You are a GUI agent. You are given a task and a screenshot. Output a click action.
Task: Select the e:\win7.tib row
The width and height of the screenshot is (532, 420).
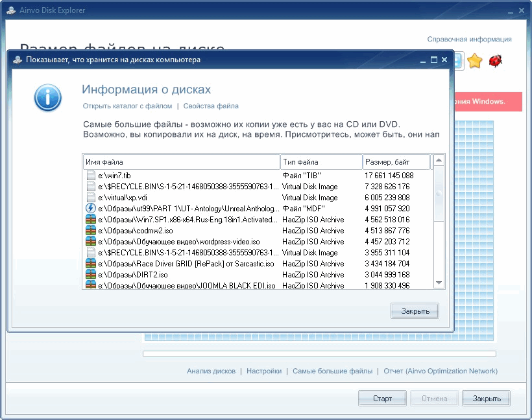point(258,175)
